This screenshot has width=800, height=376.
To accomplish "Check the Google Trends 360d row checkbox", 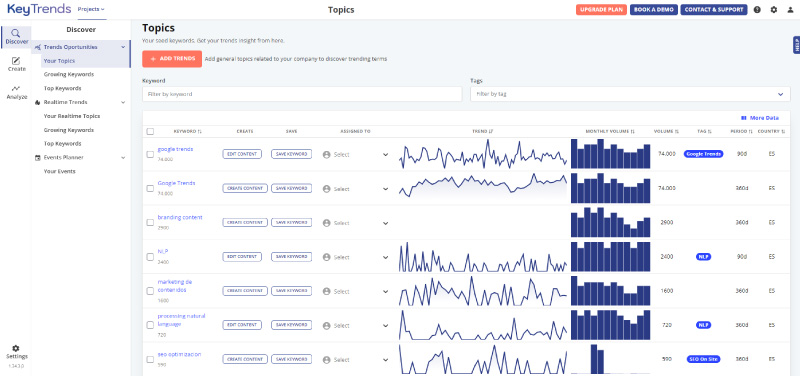I will (x=150, y=188).
